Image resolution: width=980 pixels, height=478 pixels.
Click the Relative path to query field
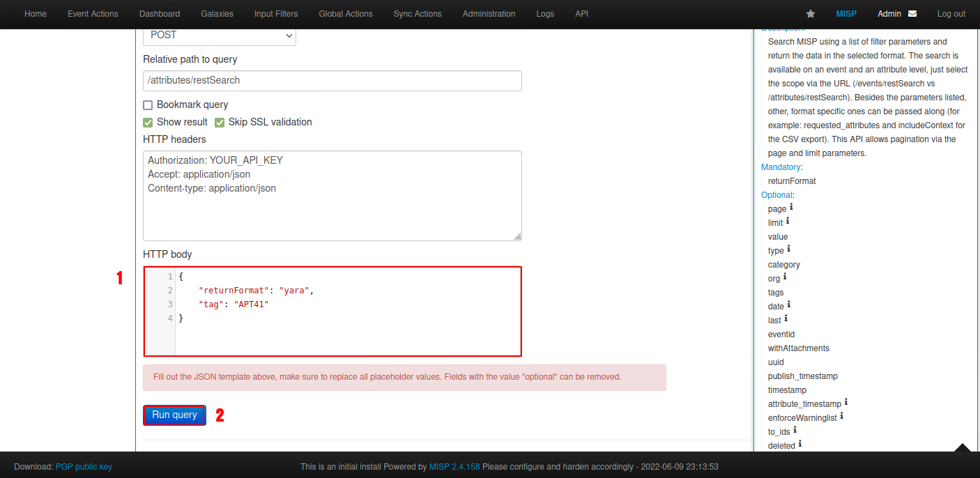pyautogui.click(x=332, y=81)
